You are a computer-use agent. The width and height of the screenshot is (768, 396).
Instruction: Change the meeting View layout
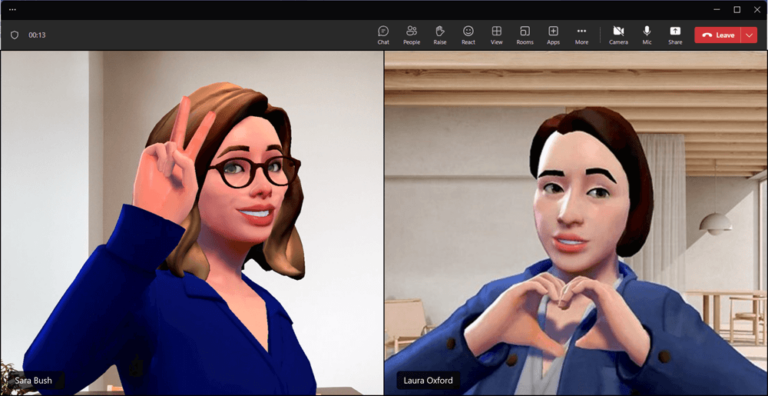pyautogui.click(x=497, y=35)
